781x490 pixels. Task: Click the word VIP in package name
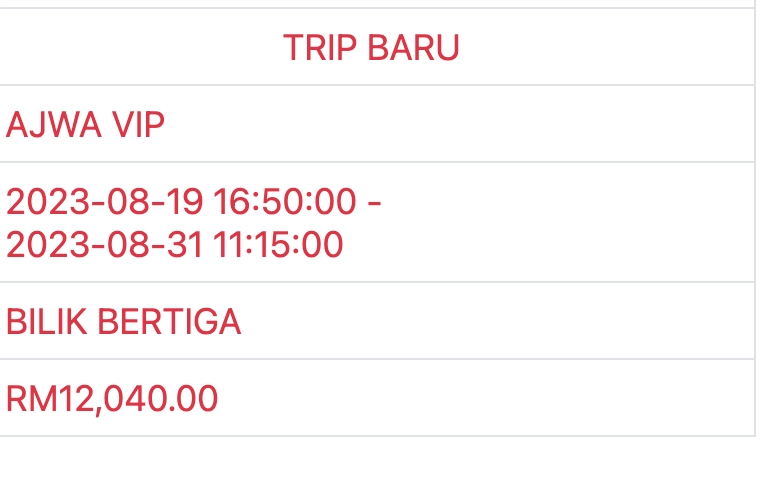coord(137,125)
